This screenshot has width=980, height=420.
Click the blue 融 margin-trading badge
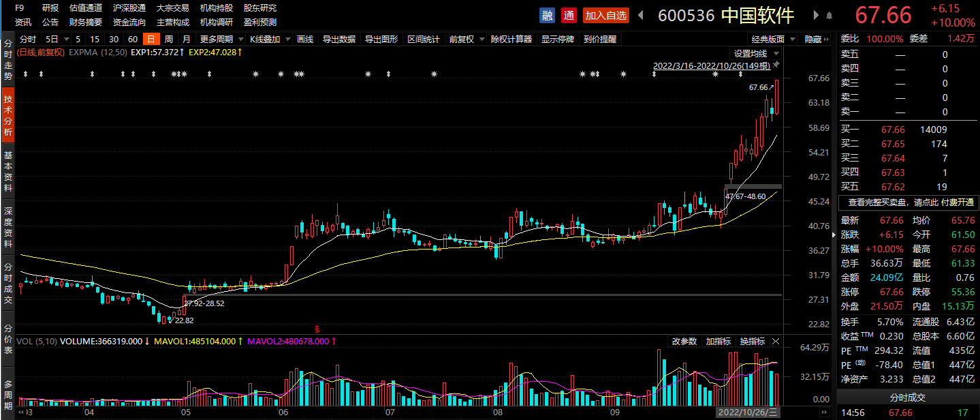click(x=547, y=15)
